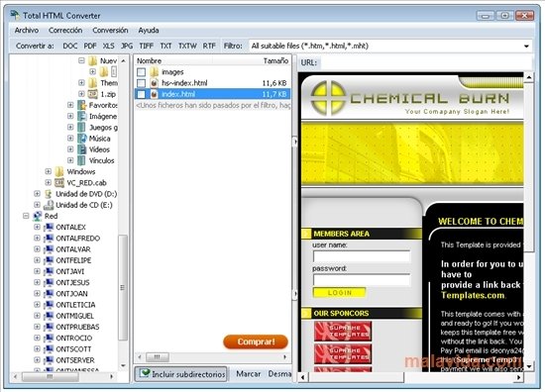Convert to TXT format
Viewport: 545px width, 392px height.
(165, 46)
